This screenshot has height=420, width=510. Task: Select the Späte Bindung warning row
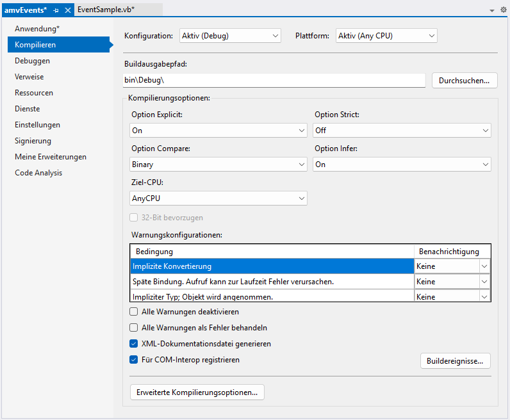[x=272, y=282]
